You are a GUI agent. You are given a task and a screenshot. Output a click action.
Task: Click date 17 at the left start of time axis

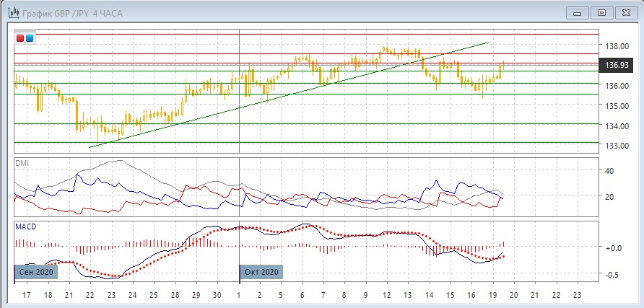26,296
